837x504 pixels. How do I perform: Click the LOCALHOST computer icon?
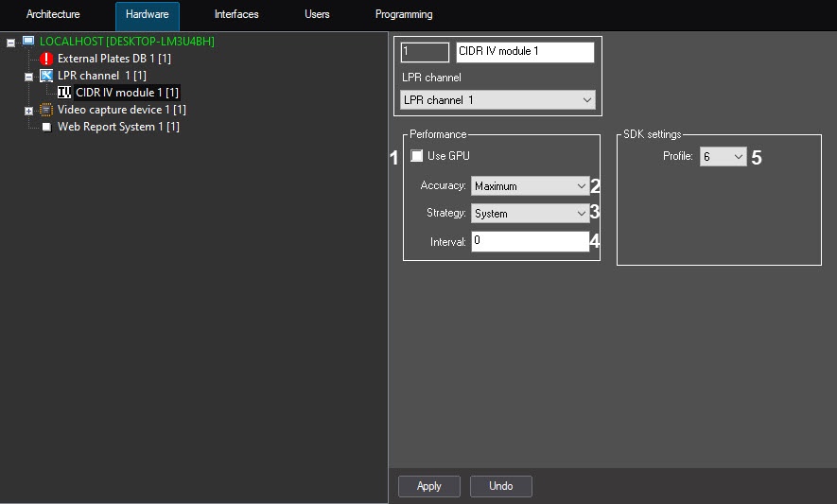tap(28, 42)
